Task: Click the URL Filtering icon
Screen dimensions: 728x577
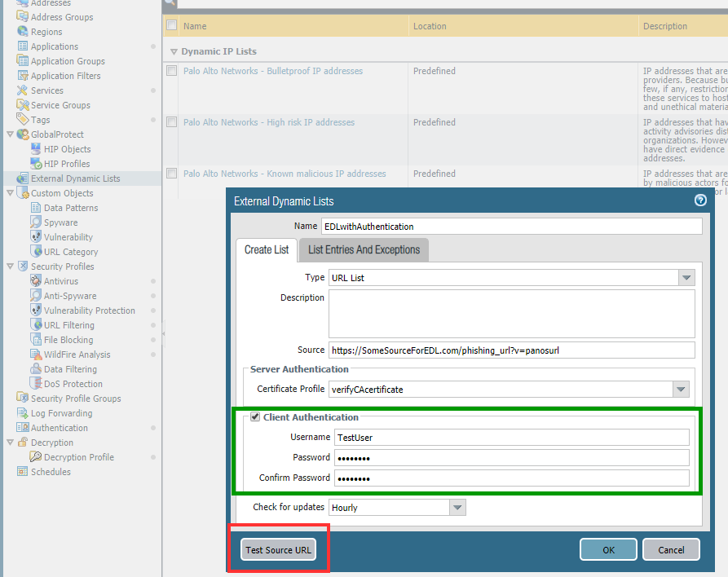Action: [x=36, y=325]
